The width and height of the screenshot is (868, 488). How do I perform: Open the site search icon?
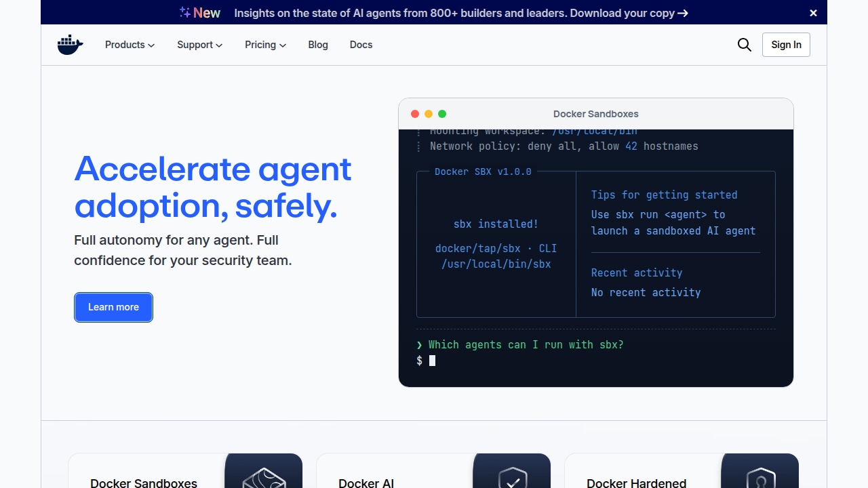pos(745,45)
